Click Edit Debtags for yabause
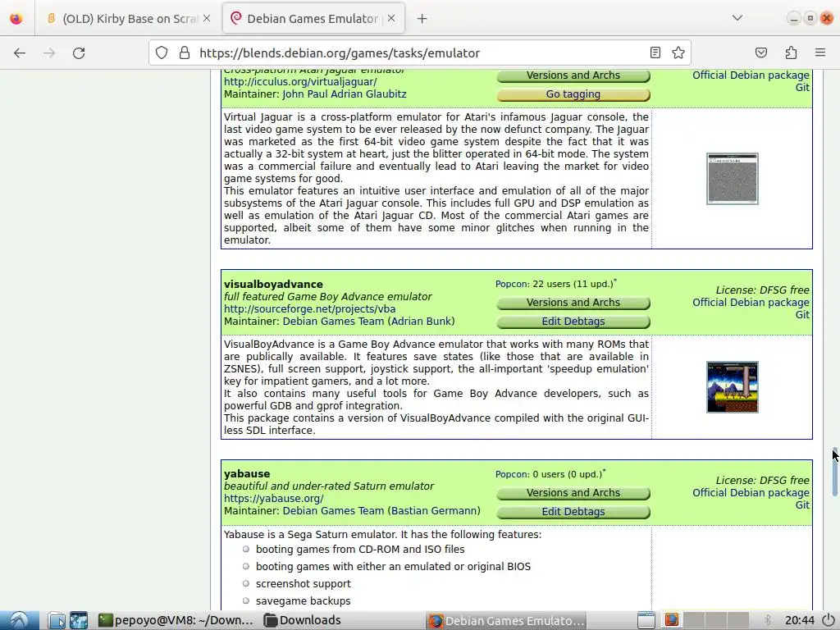The height and width of the screenshot is (630, 840). [573, 512]
